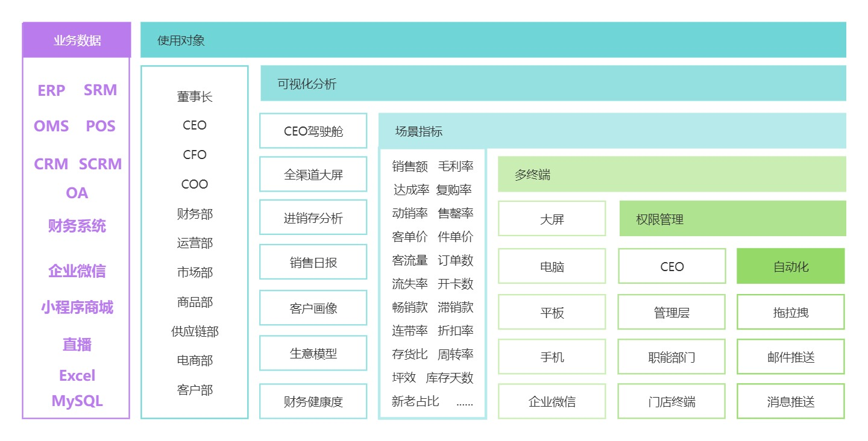This screenshot has width=868, height=441.
Task: Click the 职能部门 box
Action: (x=672, y=357)
